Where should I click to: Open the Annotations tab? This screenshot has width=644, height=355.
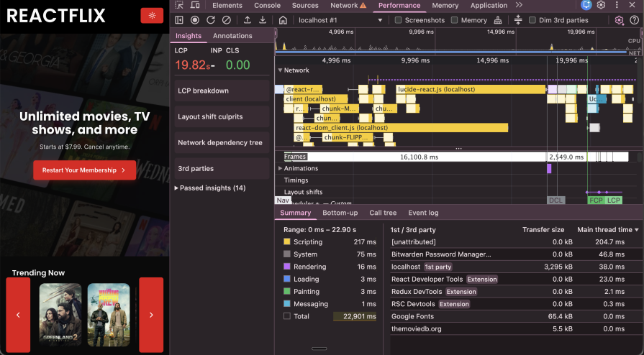coord(232,36)
